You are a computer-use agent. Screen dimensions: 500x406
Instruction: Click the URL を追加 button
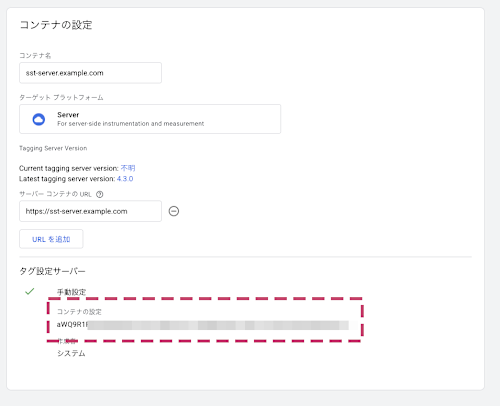51,239
